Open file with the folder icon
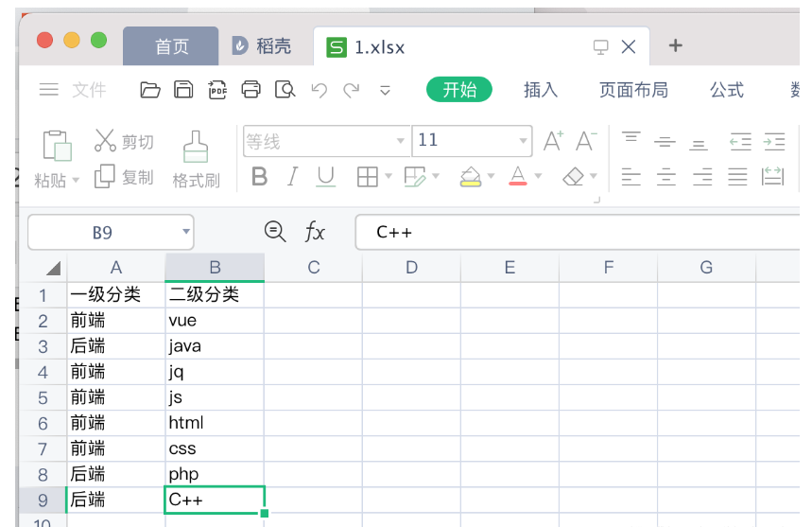 click(150, 90)
